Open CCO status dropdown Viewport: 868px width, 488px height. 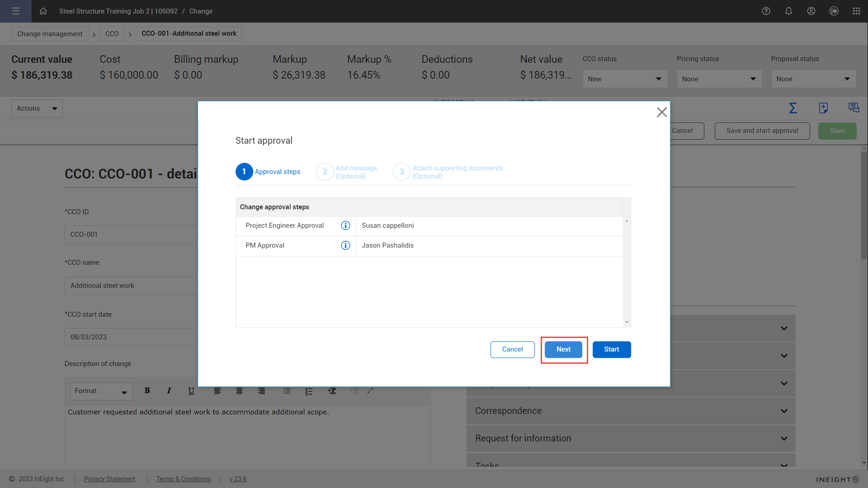coord(625,79)
